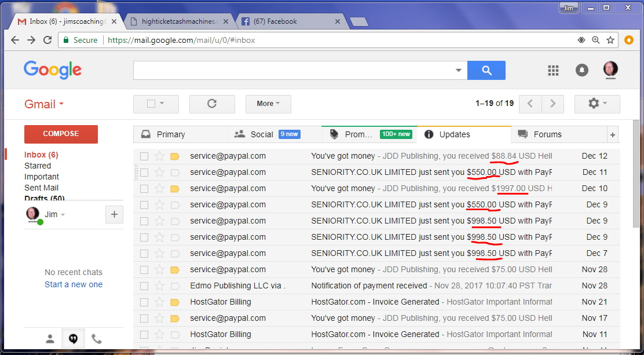Switch to the Promotions tab
The image size is (644, 355).
coord(369,134)
